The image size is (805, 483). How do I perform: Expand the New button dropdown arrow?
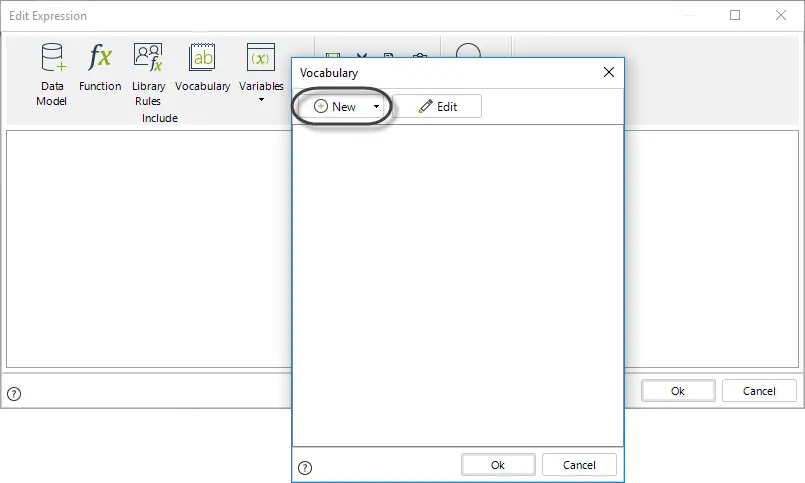376,106
